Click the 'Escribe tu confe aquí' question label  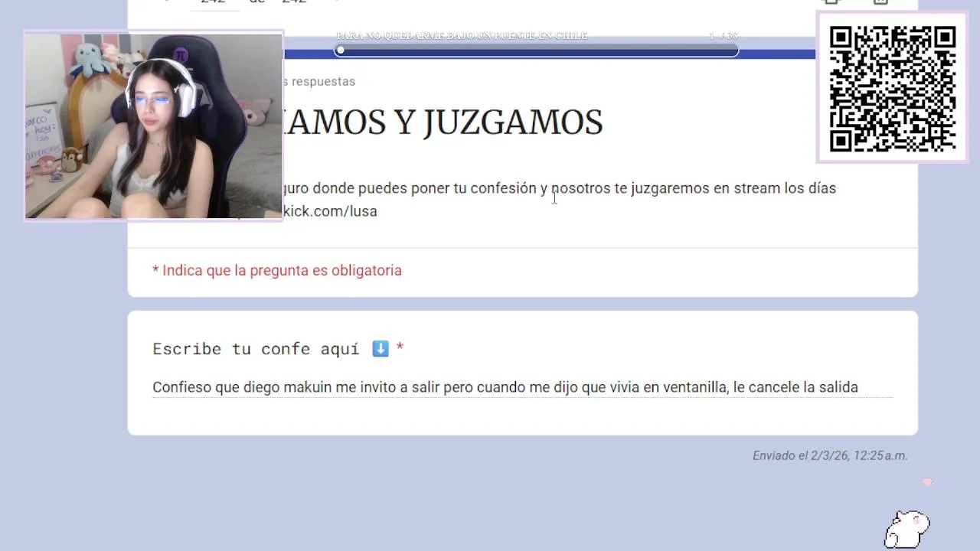(x=256, y=349)
